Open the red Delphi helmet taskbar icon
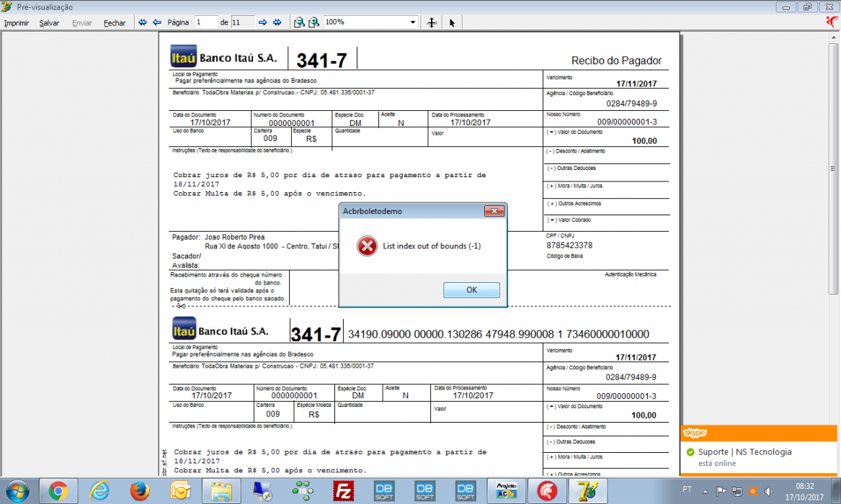This screenshot has height=504, width=841. click(546, 491)
